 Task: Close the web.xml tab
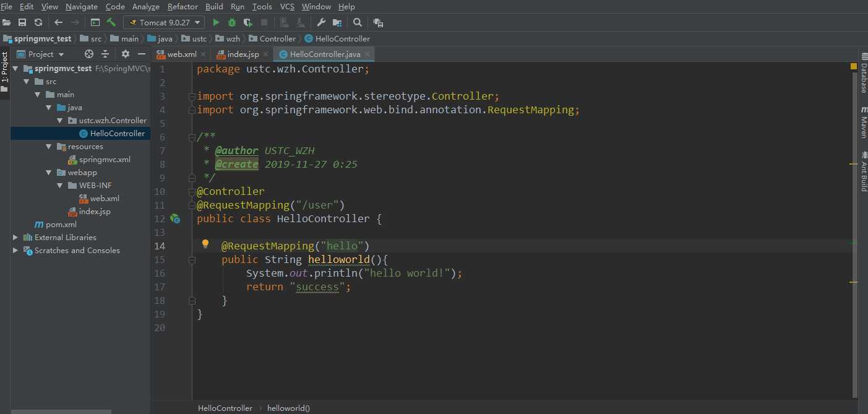(x=204, y=54)
